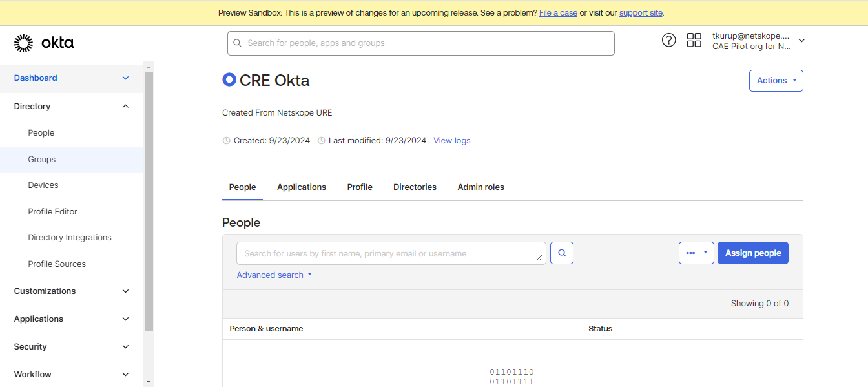
Task: Click the sidebar scrollbar up arrow
Action: (x=149, y=67)
